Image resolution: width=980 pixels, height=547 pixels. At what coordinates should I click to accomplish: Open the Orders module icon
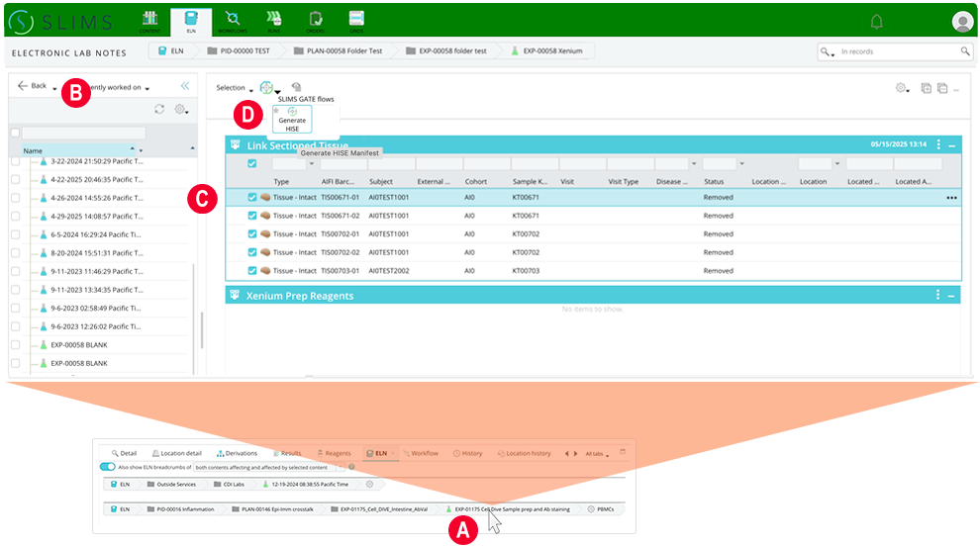pos(316,19)
